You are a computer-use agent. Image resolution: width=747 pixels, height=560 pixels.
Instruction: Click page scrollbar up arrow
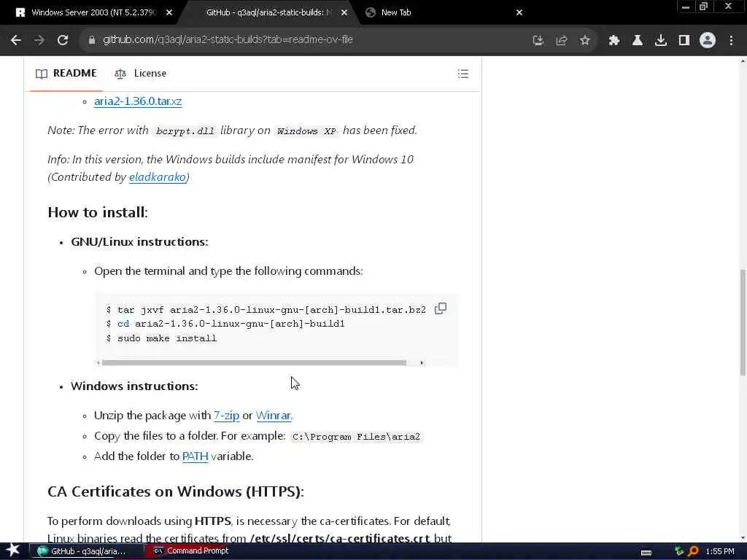(743, 61)
